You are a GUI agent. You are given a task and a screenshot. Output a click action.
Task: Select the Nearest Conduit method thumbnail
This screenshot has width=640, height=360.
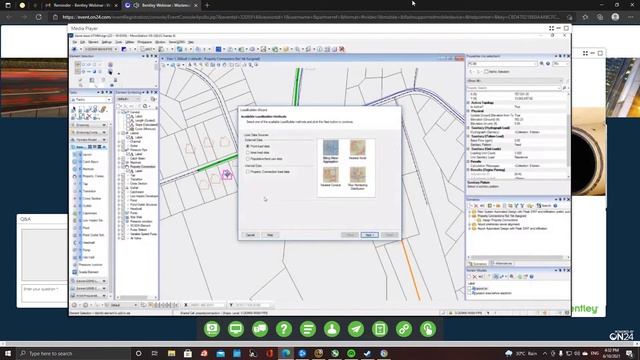click(331, 177)
